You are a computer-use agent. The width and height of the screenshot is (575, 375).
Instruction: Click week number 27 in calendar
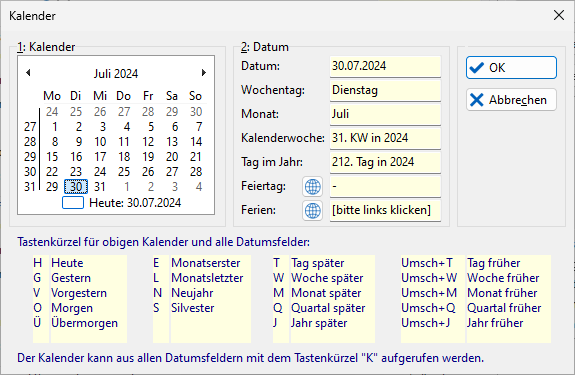(30, 126)
